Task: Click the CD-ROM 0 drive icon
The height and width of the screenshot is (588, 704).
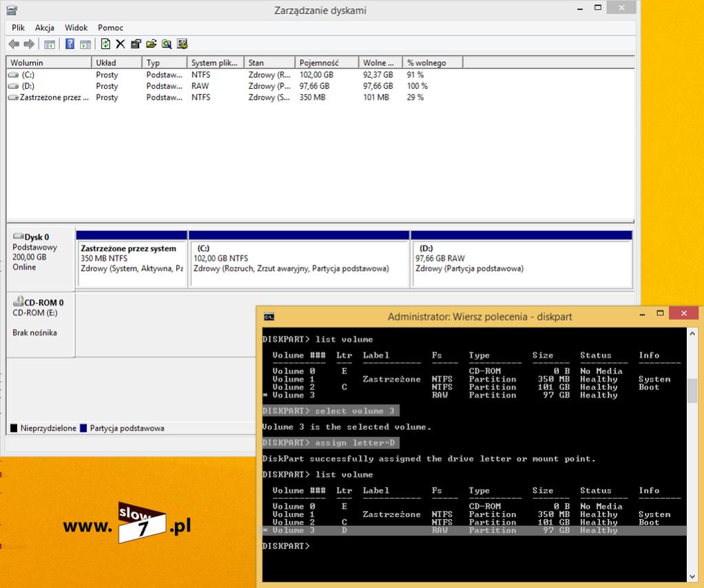Action: coord(19,301)
